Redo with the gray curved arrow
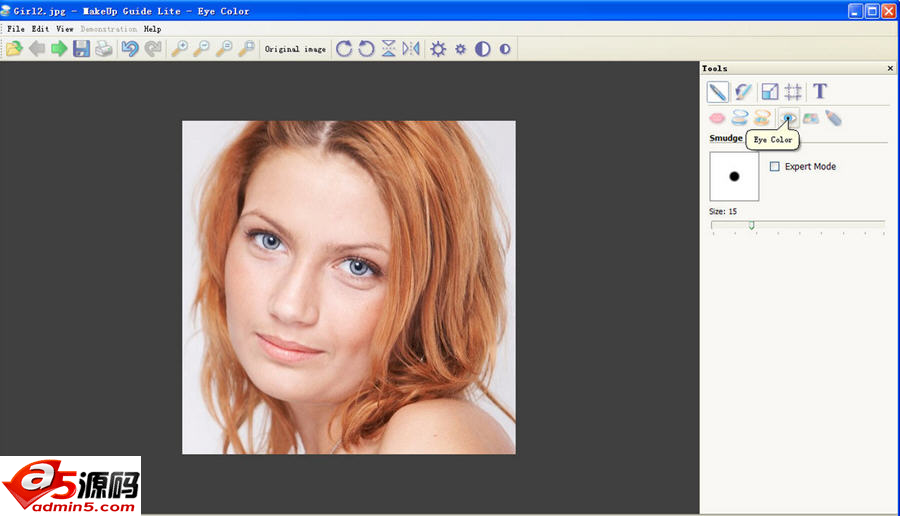This screenshot has width=900, height=516. [x=153, y=49]
